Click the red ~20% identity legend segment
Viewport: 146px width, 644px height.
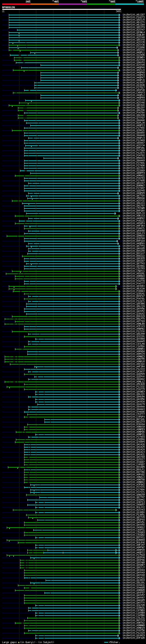click(x=16, y=4)
